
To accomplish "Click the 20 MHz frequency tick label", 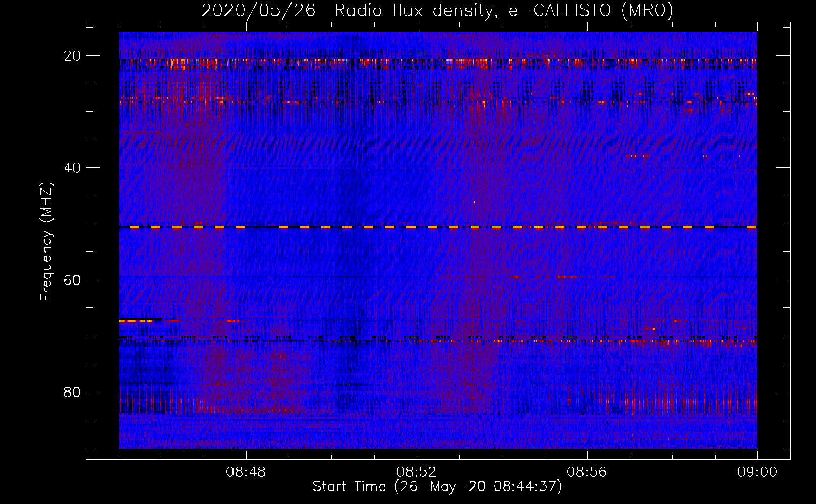I will coord(72,56).
